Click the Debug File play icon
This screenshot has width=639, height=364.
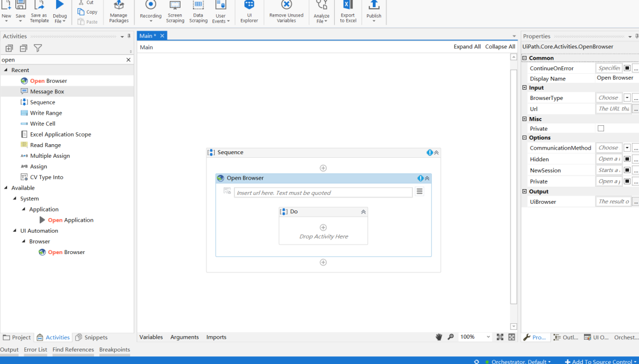tap(60, 5)
